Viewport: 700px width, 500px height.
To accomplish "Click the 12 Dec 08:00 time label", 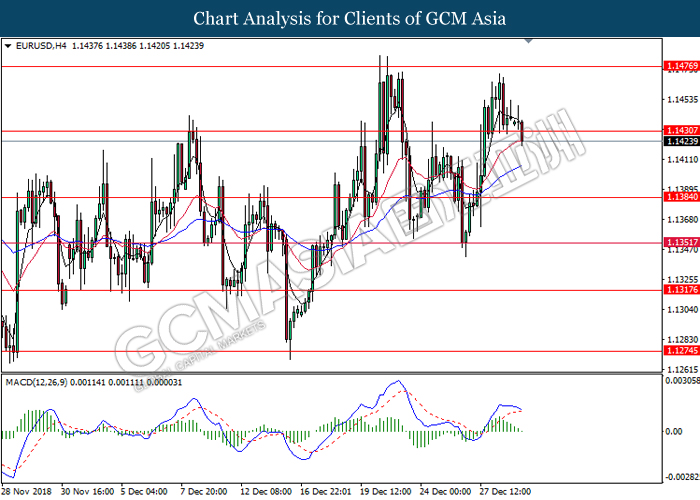I will (266, 492).
